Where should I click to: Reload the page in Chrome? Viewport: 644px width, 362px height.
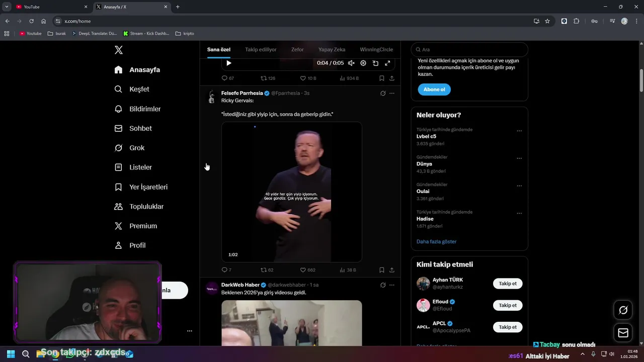click(31, 21)
